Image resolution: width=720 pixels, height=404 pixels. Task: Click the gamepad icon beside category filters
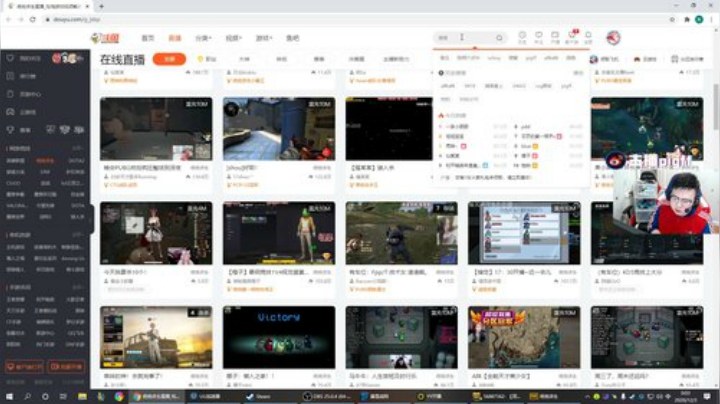coord(637,59)
